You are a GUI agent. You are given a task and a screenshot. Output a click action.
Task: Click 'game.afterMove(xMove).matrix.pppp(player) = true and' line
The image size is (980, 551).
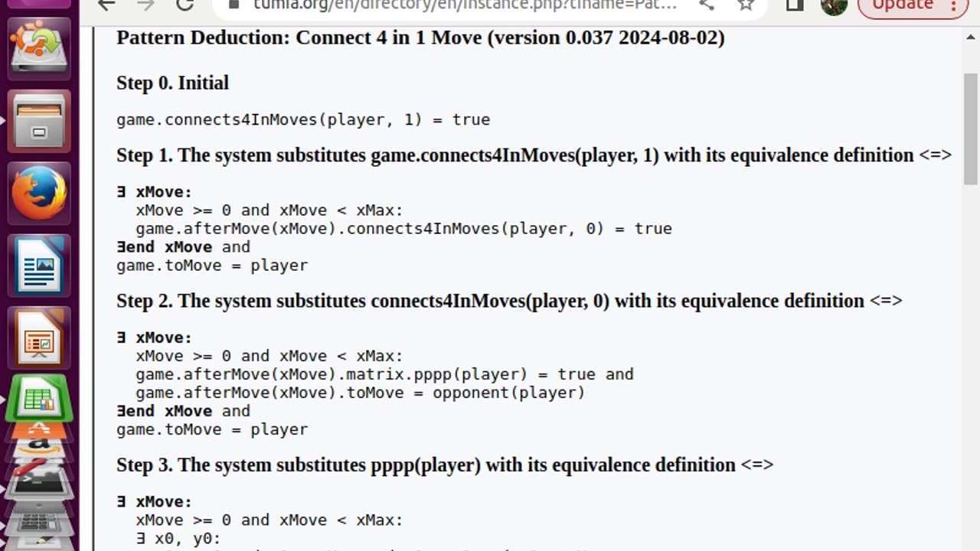[384, 374]
